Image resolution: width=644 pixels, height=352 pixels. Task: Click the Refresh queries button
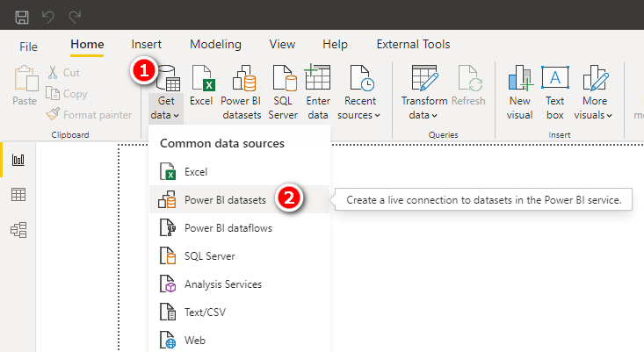point(468,86)
